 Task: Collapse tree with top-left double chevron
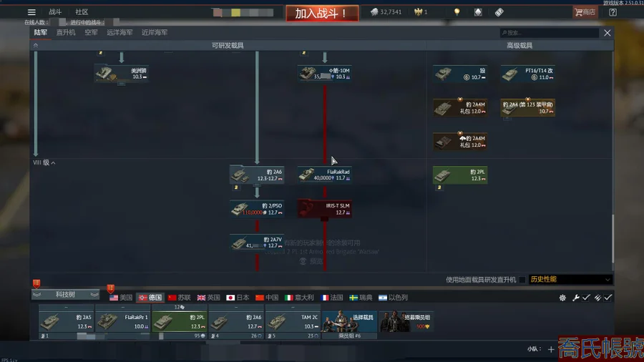tap(36, 46)
